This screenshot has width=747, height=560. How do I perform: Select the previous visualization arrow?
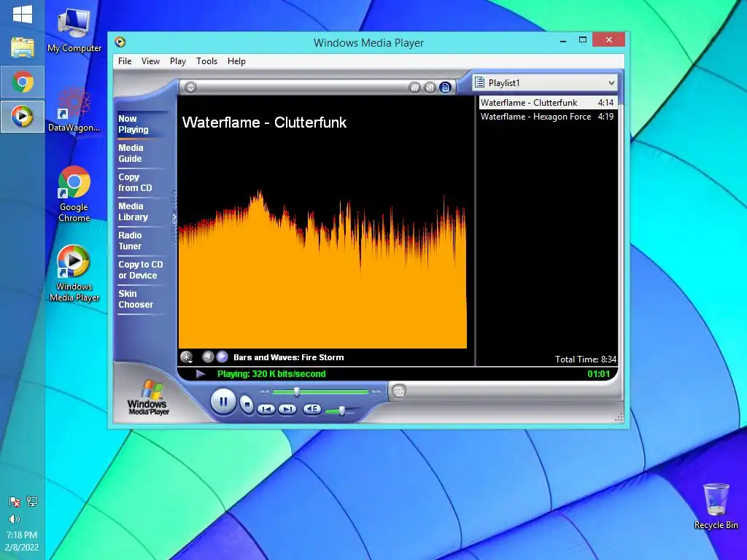pos(208,357)
